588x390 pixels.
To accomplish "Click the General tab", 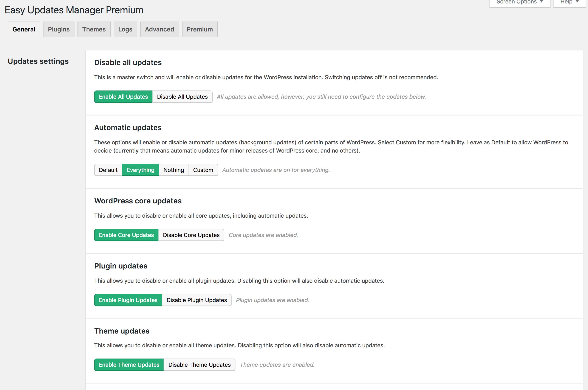I will click(24, 29).
